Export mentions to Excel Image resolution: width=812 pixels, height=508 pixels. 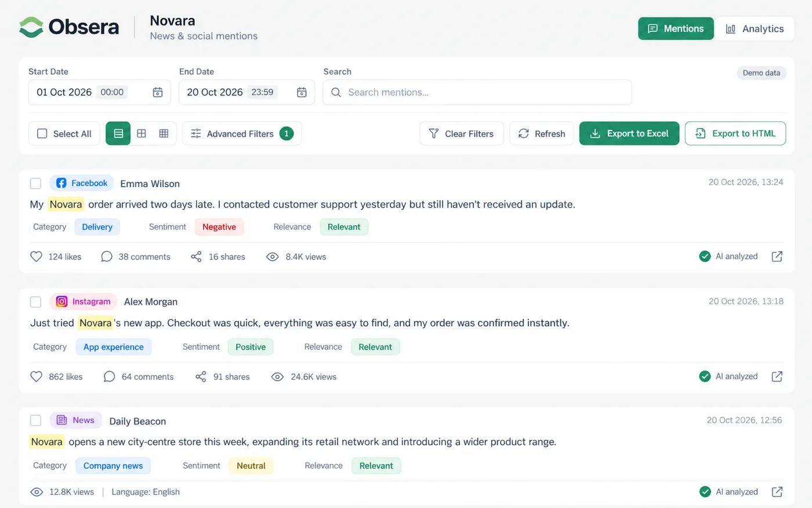click(629, 133)
